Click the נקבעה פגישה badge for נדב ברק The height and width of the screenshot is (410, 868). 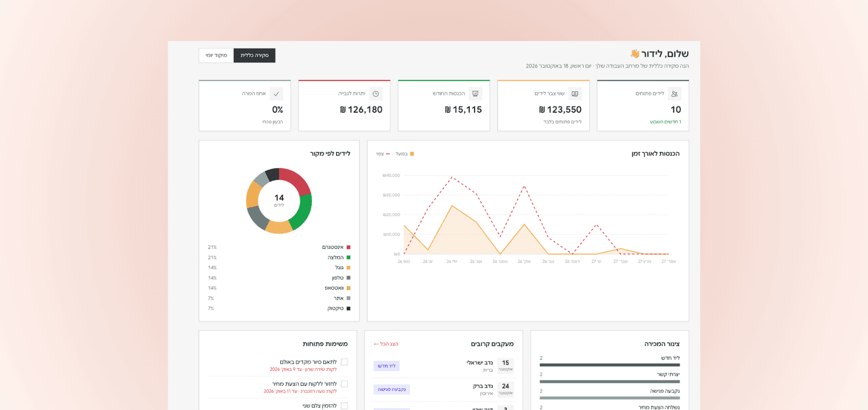[392, 389]
